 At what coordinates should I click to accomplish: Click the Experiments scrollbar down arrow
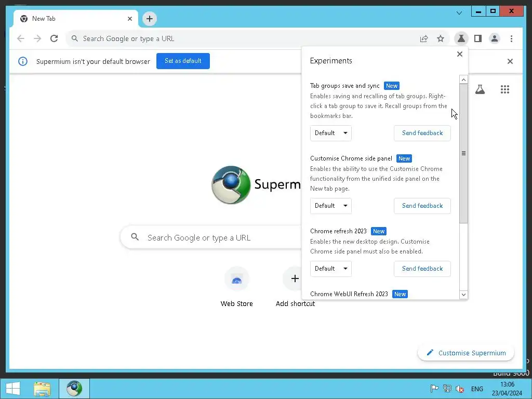click(463, 295)
